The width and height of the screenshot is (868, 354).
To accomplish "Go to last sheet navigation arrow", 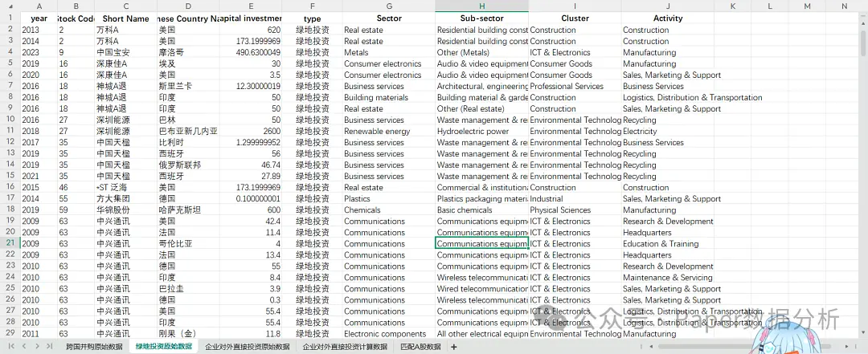I will tap(51, 346).
